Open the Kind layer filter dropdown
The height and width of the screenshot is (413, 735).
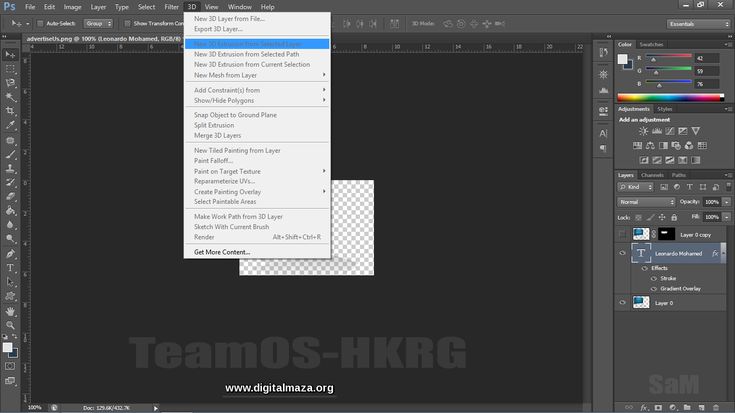636,187
